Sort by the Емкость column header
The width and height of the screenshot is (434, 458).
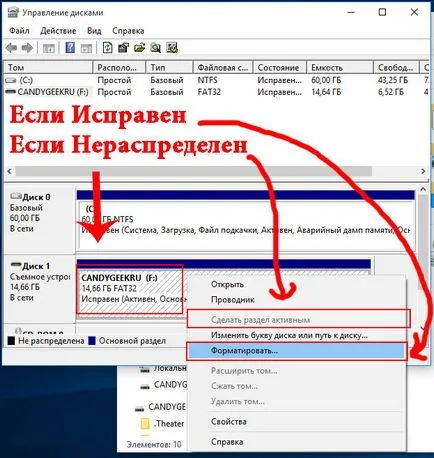click(340, 67)
